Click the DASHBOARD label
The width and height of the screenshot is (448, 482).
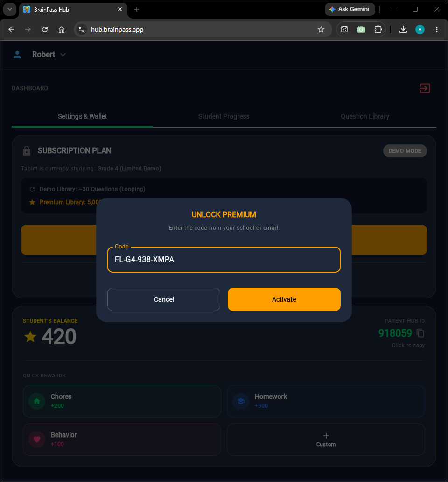pyautogui.click(x=30, y=88)
